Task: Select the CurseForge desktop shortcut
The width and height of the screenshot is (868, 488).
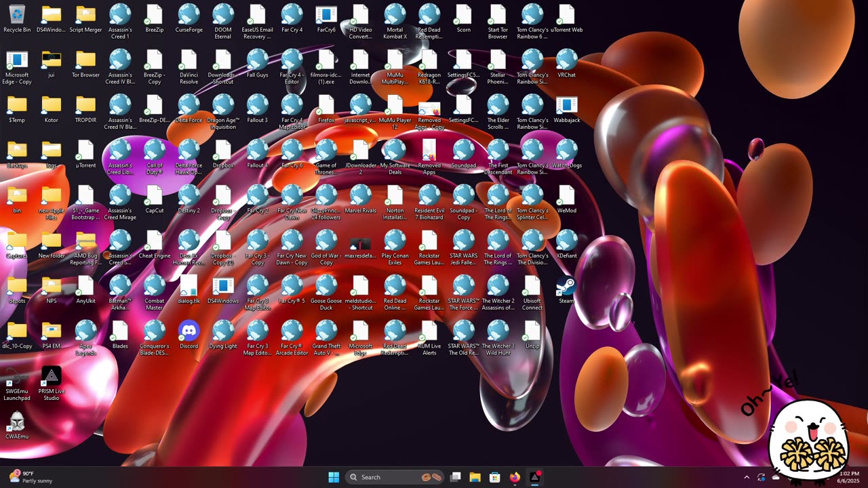Action: [x=189, y=19]
